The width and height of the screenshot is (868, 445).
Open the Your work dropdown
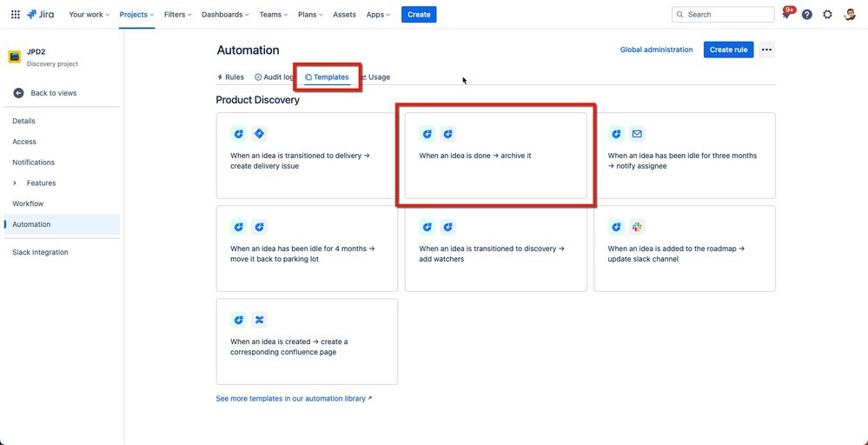point(89,15)
